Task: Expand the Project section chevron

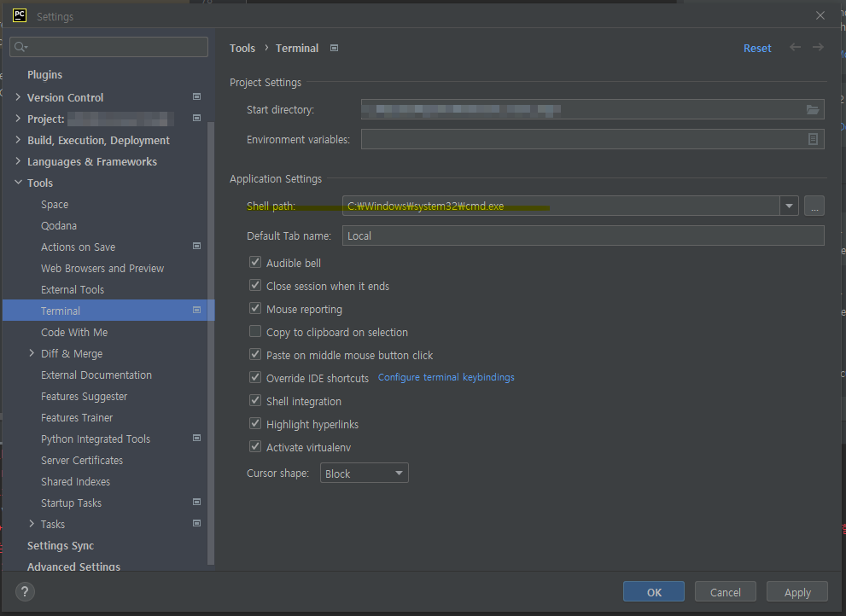Action: (18, 119)
